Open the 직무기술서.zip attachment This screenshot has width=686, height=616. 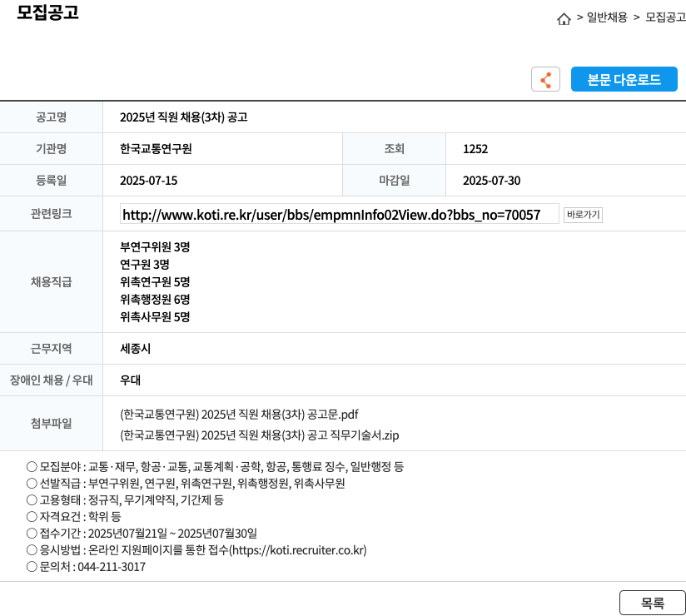260,435
